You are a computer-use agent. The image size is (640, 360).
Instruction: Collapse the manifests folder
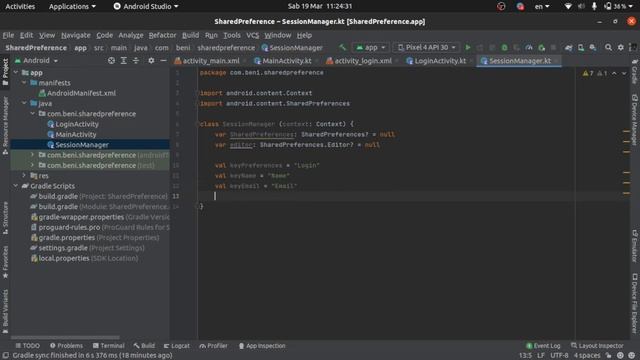(x=24, y=83)
